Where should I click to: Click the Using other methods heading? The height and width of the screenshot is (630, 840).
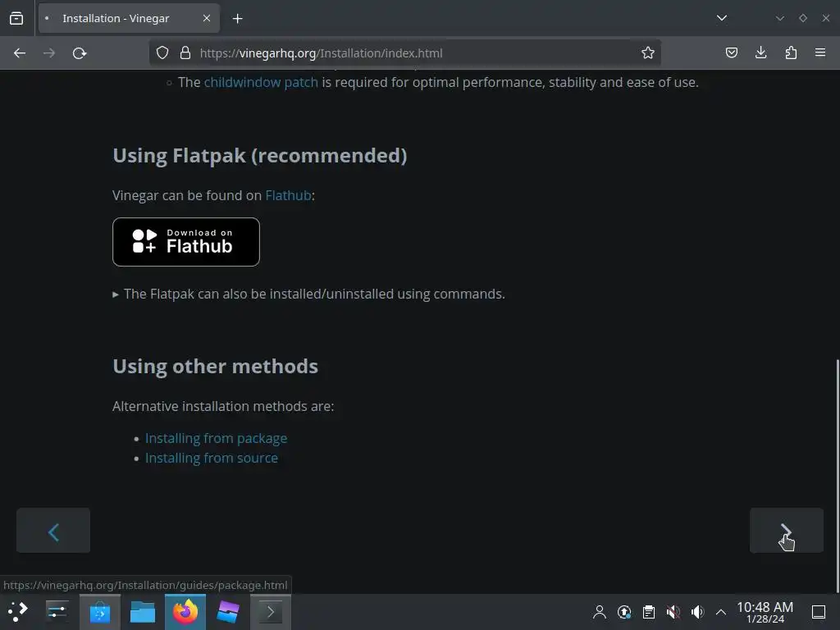(216, 367)
